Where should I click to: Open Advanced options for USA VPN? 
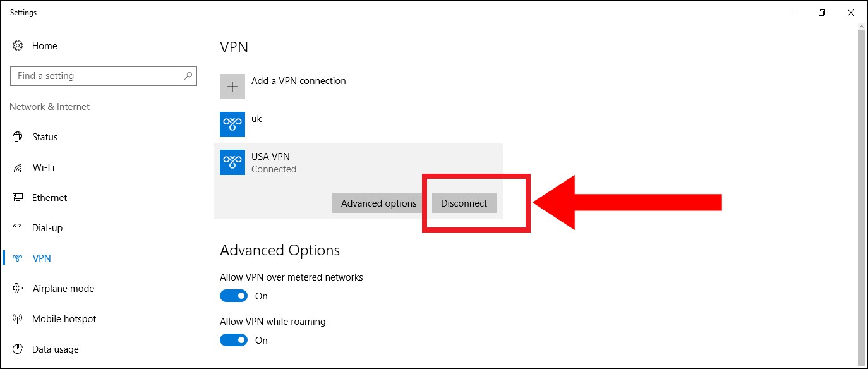tap(378, 203)
